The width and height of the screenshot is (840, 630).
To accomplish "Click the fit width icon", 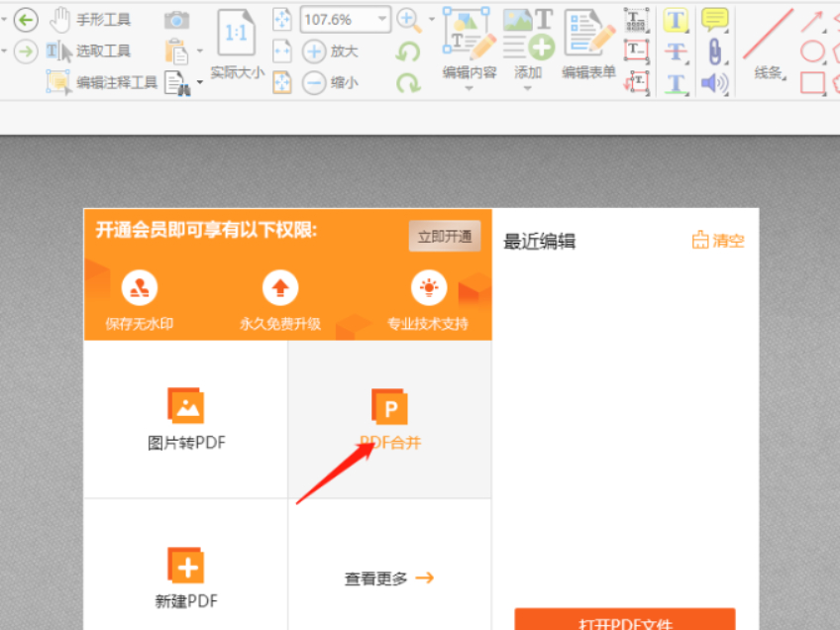I will [282, 52].
